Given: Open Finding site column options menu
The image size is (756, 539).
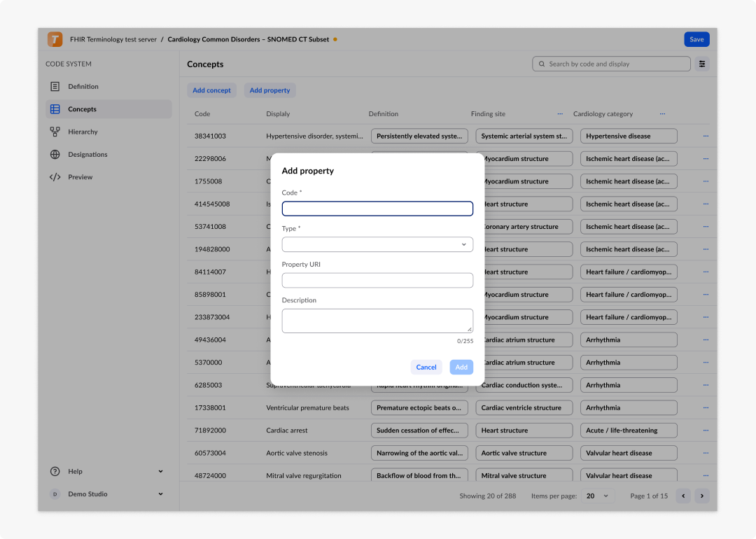Looking at the screenshot, I should [x=560, y=114].
